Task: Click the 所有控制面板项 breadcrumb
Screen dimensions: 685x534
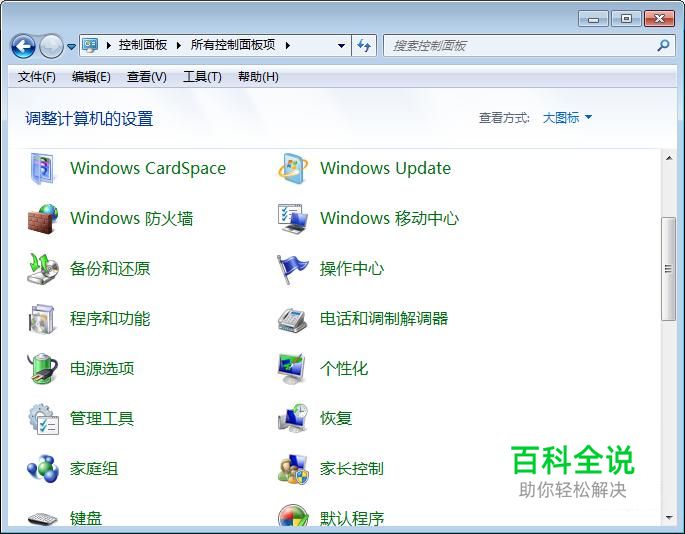Action: [233, 45]
